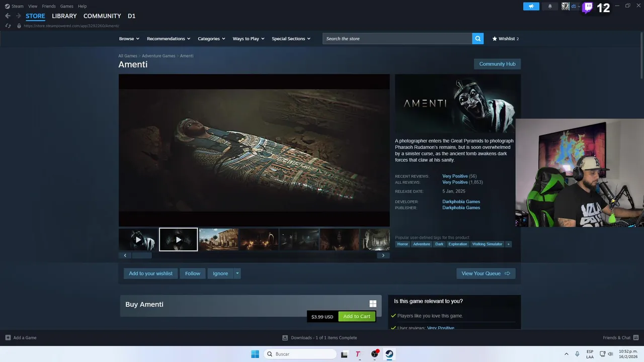The image size is (644, 362).
Task: Reload the store page
Action: (8, 26)
